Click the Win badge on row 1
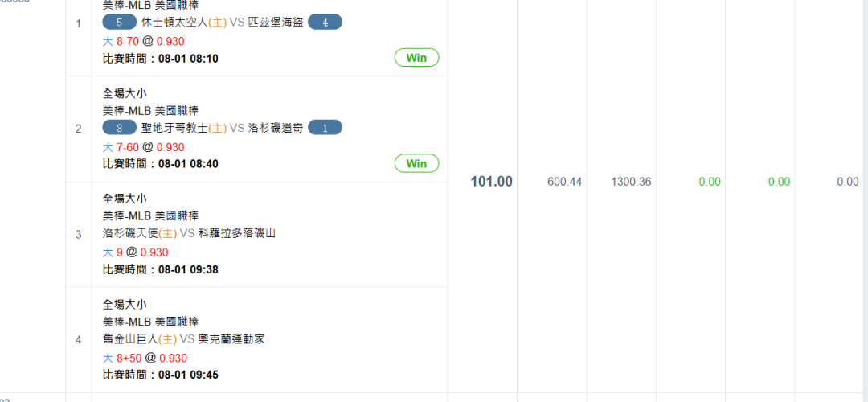 point(416,58)
